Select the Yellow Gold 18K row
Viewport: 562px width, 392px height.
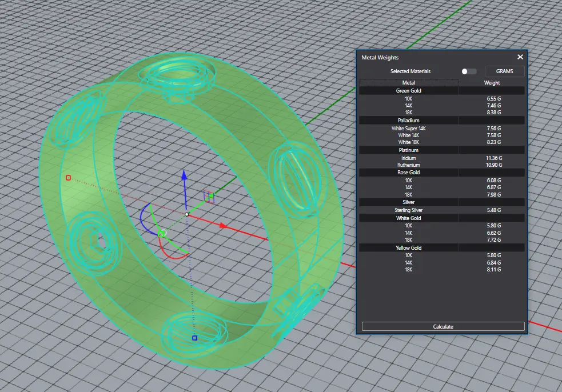click(x=442, y=270)
